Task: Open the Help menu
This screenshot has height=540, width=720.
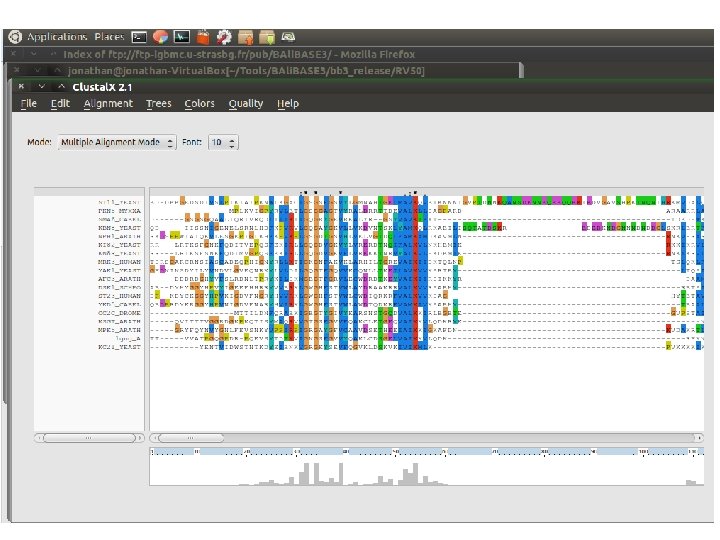Action: click(287, 104)
